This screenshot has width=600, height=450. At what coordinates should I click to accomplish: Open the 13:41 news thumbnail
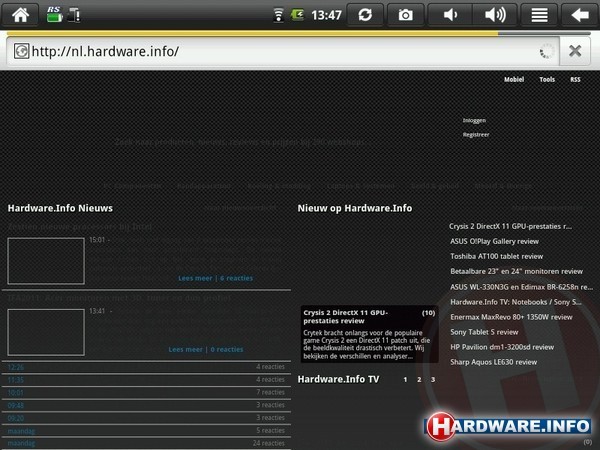[x=46, y=332]
